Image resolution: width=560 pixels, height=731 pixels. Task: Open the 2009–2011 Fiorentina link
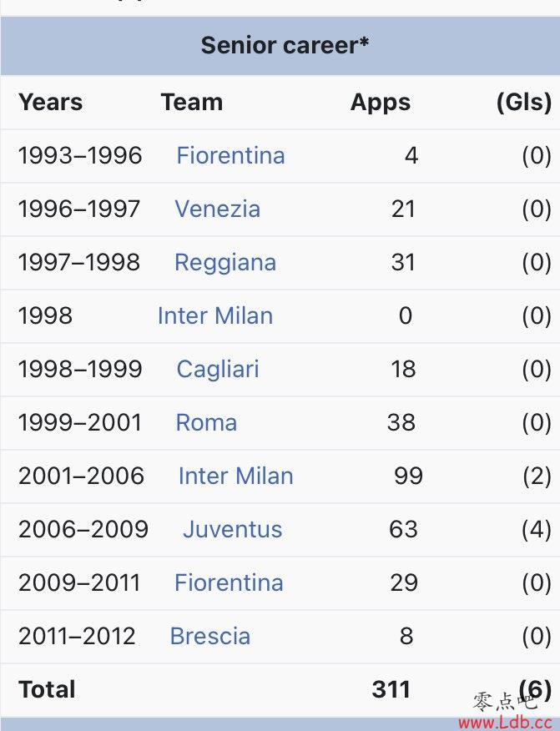(x=229, y=582)
